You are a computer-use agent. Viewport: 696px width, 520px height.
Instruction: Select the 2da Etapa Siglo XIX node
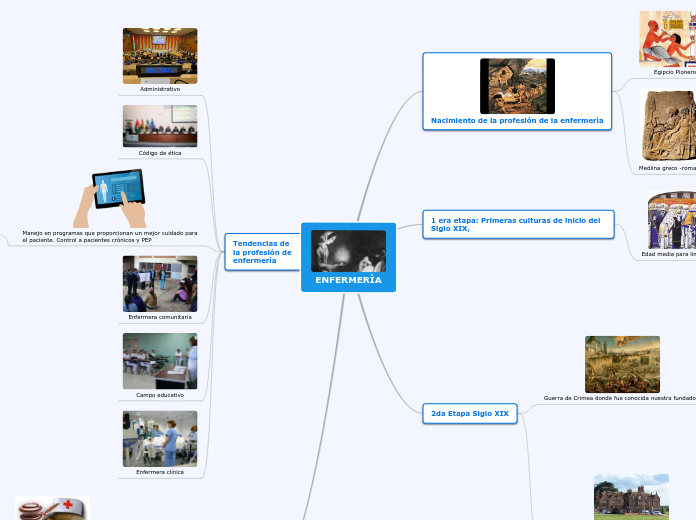point(470,413)
